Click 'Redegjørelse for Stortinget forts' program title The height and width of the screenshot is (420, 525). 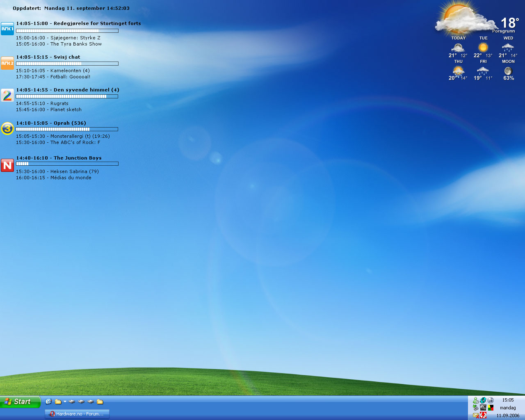coord(97,23)
